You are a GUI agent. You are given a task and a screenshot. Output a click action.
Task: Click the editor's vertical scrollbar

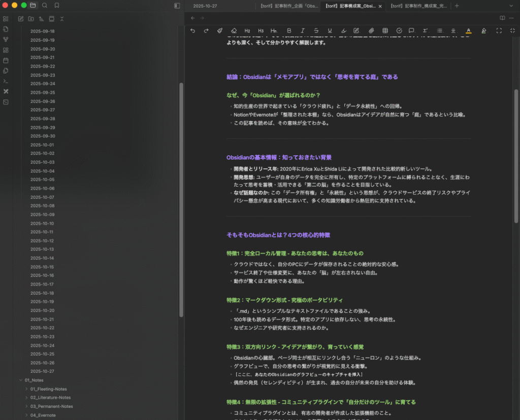516,152
